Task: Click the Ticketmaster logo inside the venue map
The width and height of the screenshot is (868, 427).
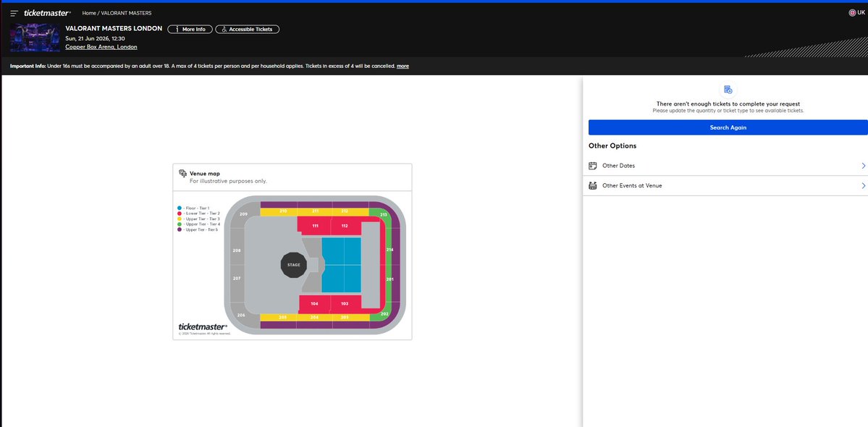Action: tap(203, 327)
